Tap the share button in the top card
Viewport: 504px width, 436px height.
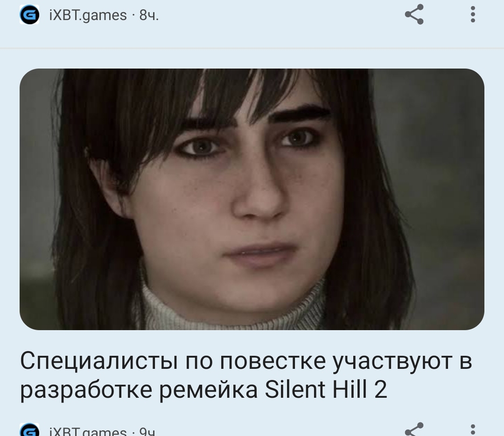pos(414,14)
